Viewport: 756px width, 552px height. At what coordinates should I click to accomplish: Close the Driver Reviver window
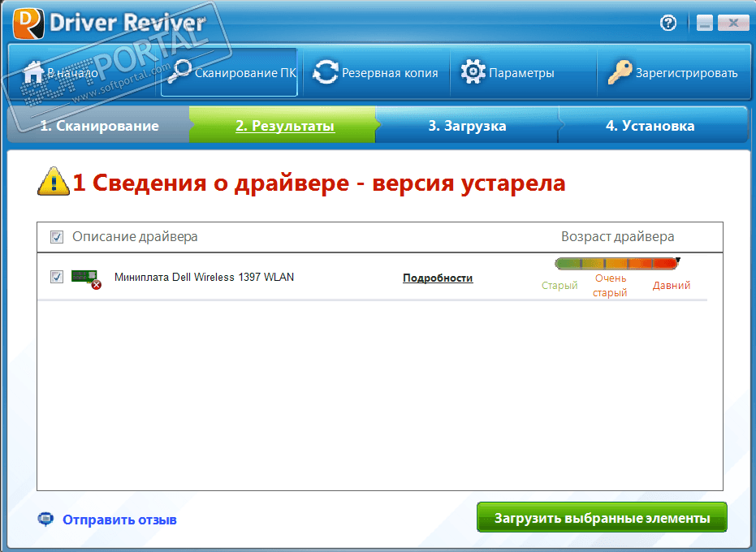point(733,23)
